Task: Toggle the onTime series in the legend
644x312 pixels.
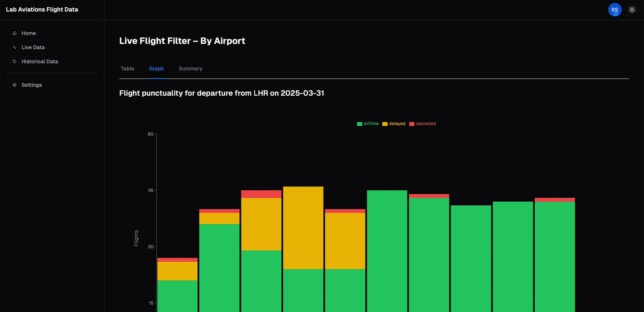Action: [x=368, y=123]
